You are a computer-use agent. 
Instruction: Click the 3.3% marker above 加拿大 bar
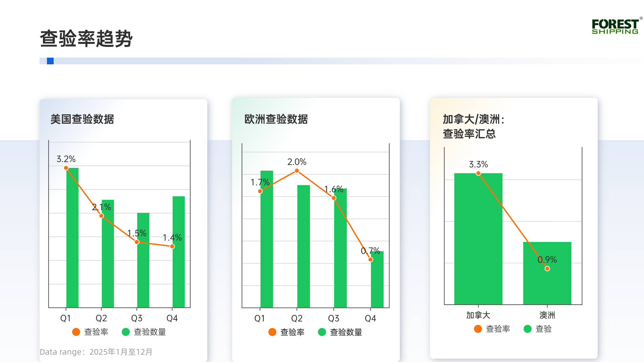(478, 173)
